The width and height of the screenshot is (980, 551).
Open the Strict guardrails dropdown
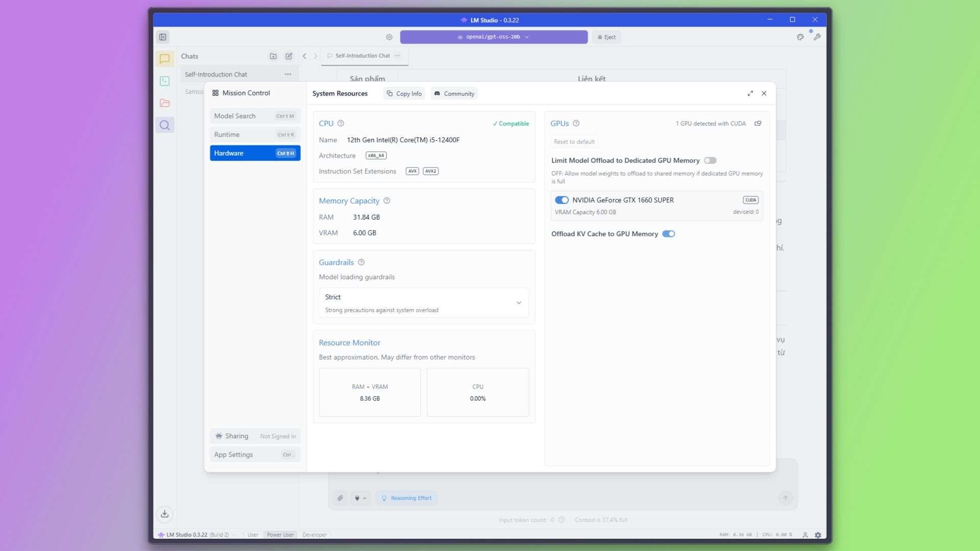423,303
